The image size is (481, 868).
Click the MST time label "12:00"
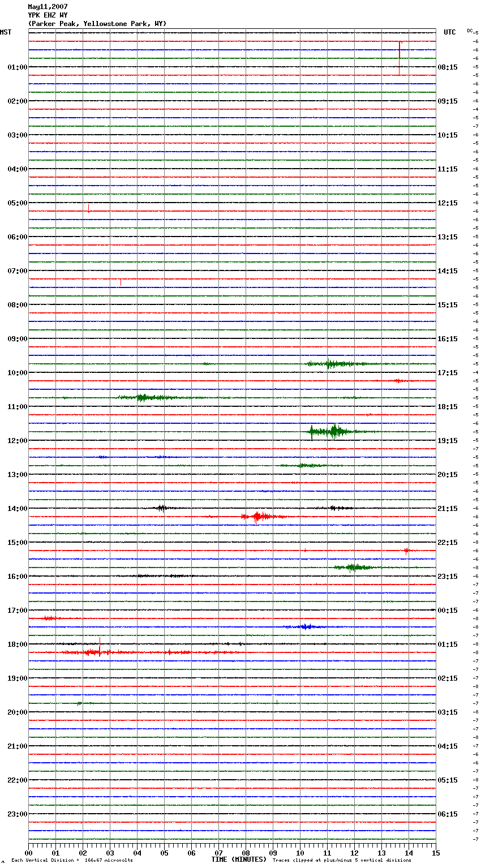coord(17,441)
